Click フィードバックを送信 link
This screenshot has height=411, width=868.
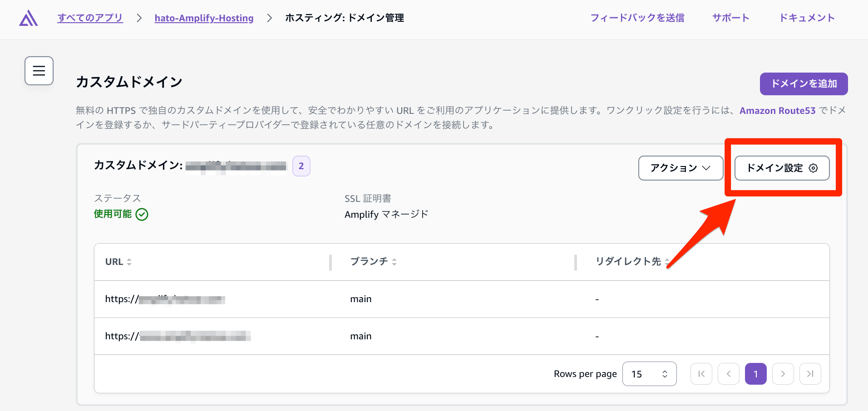(637, 18)
